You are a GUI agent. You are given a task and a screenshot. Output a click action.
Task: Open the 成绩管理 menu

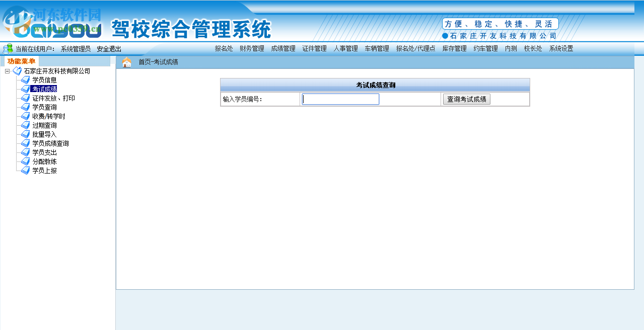tap(283, 48)
